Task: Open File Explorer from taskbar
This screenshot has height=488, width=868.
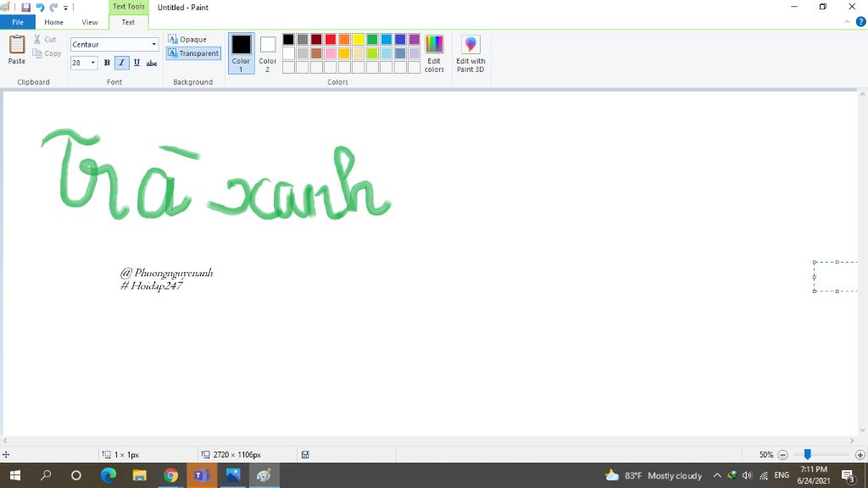Action: [140, 475]
